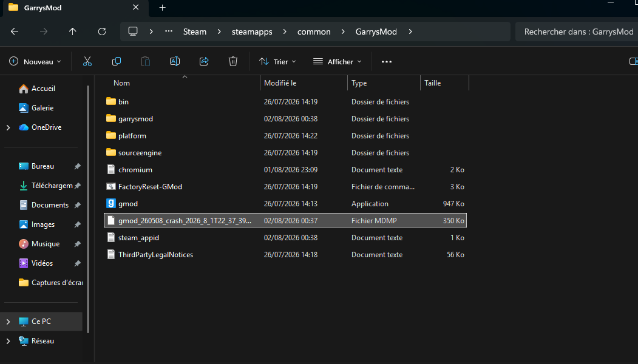The height and width of the screenshot is (364, 638).
Task: Open the Afficher view dropdown
Action: (338, 61)
